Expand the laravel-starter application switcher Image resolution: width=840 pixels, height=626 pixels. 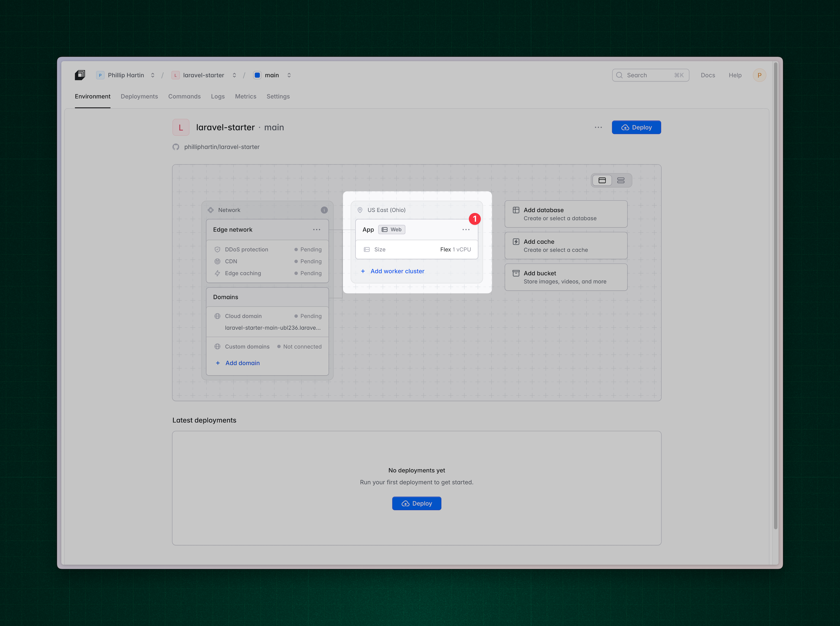point(234,75)
